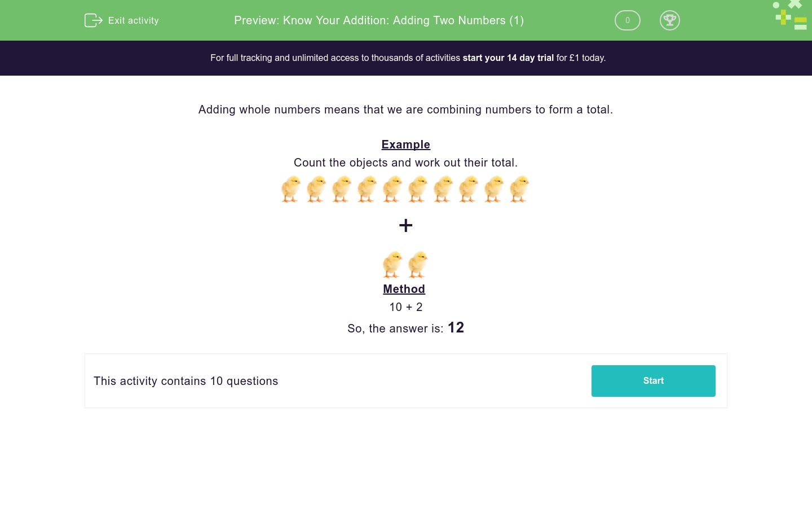The width and height of the screenshot is (812, 508).
Task: Click the activity title in the header
Action: point(379,20)
